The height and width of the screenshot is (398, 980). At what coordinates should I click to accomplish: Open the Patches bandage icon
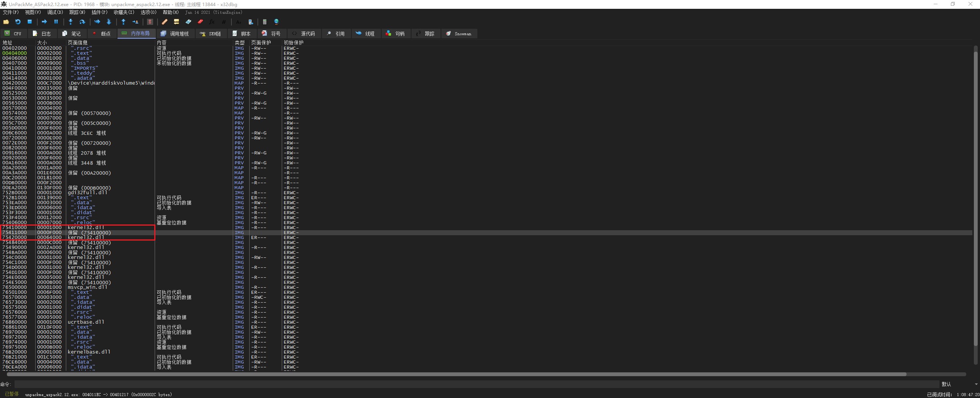tap(165, 22)
